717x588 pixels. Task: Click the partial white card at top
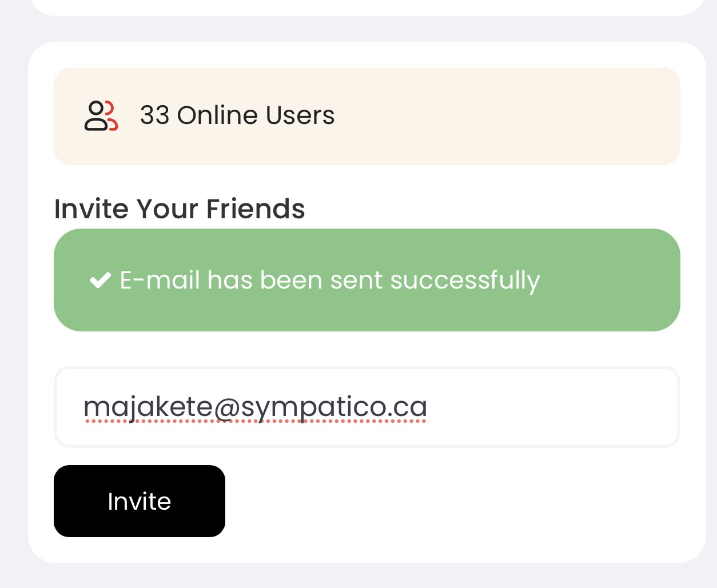(367, 7)
